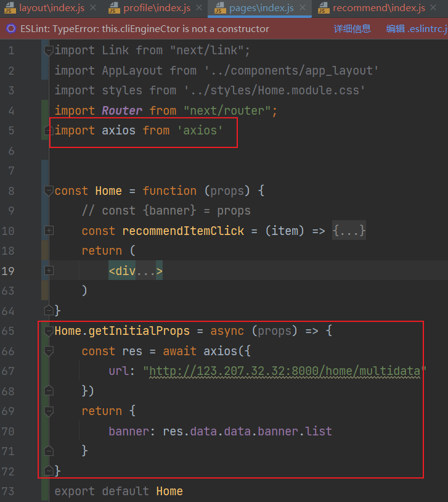Click 'recommendItemClick' on line 10
The width and height of the screenshot is (448, 502).
coord(183,231)
